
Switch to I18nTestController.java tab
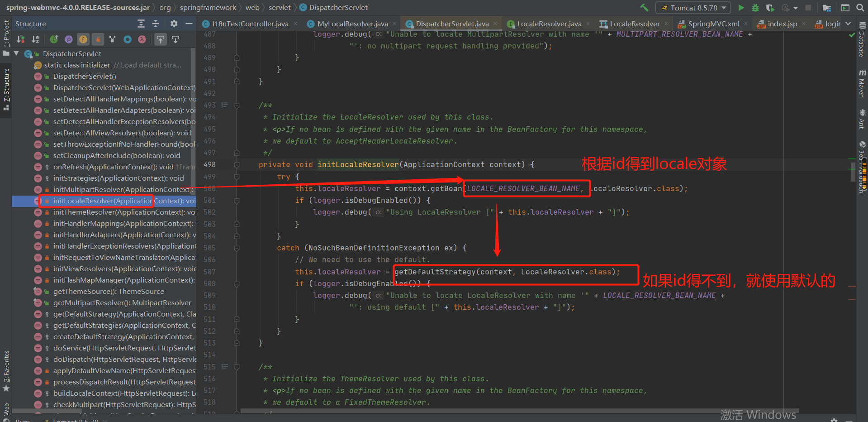click(250, 24)
